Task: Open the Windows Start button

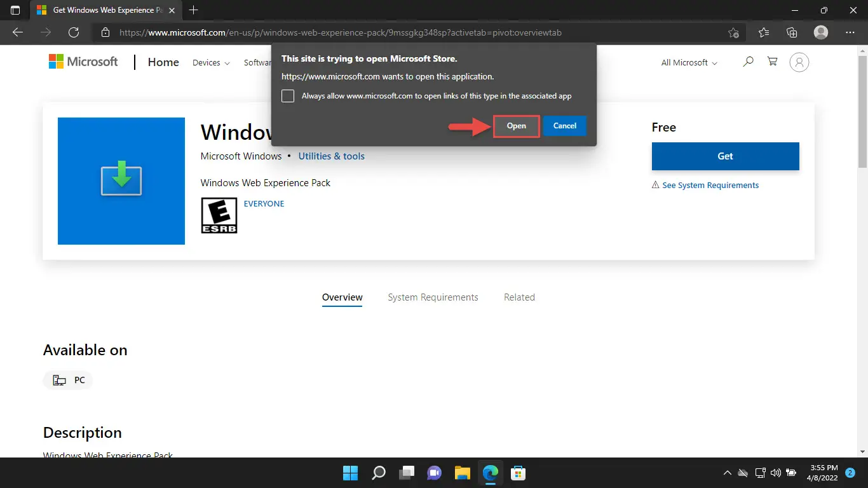Action: pos(350,473)
